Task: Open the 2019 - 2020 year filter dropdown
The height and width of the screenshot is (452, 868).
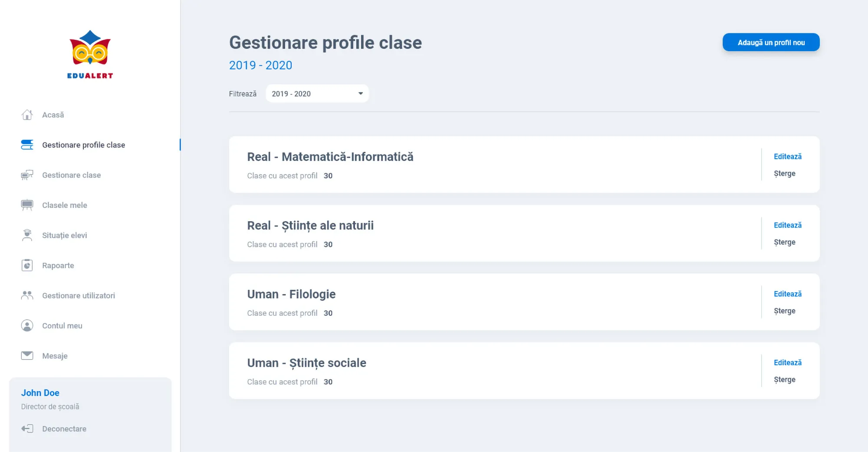Action: pos(317,94)
